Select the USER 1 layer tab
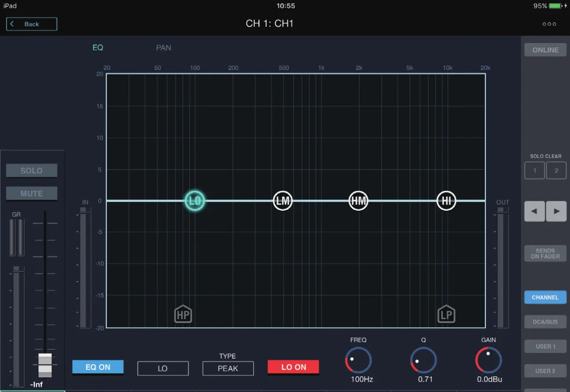570x392 pixels. 545,346
